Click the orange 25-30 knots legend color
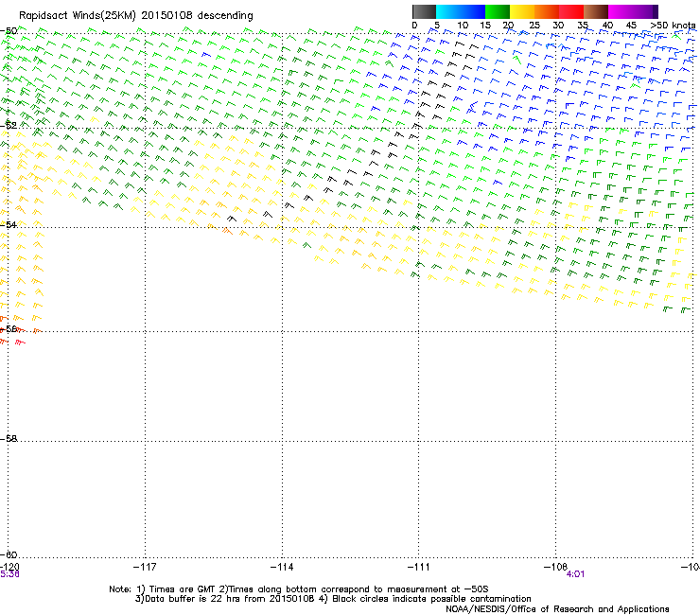700x615 pixels. point(547,11)
